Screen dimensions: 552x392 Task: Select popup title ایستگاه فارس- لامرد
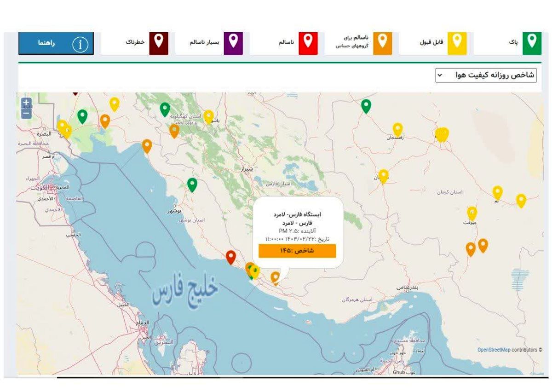click(x=297, y=214)
